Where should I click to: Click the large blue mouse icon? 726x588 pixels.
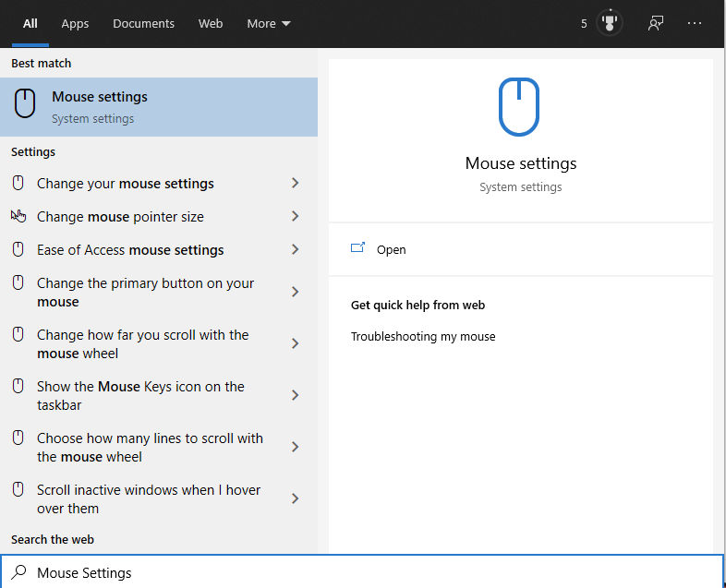pyautogui.click(x=520, y=107)
